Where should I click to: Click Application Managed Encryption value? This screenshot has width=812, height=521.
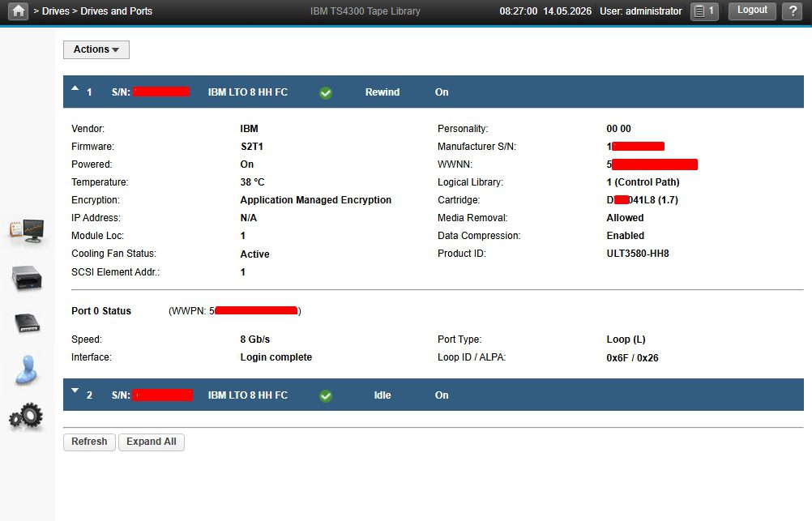coord(316,200)
